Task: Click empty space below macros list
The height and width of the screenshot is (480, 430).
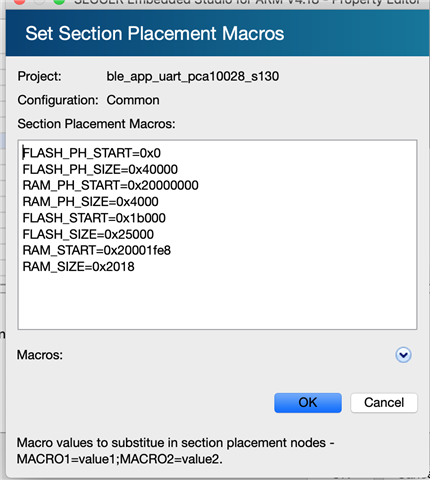Action: (x=217, y=302)
